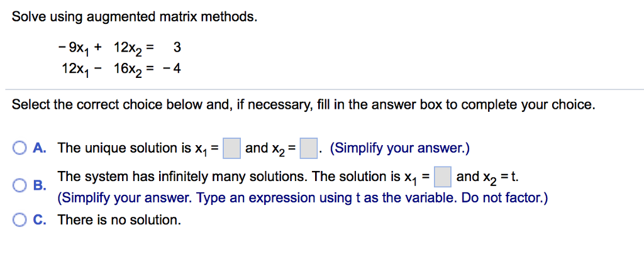This screenshot has width=644, height=269.
Task: Click 'The system has infinitely many solutions' text
Action: click(x=182, y=177)
